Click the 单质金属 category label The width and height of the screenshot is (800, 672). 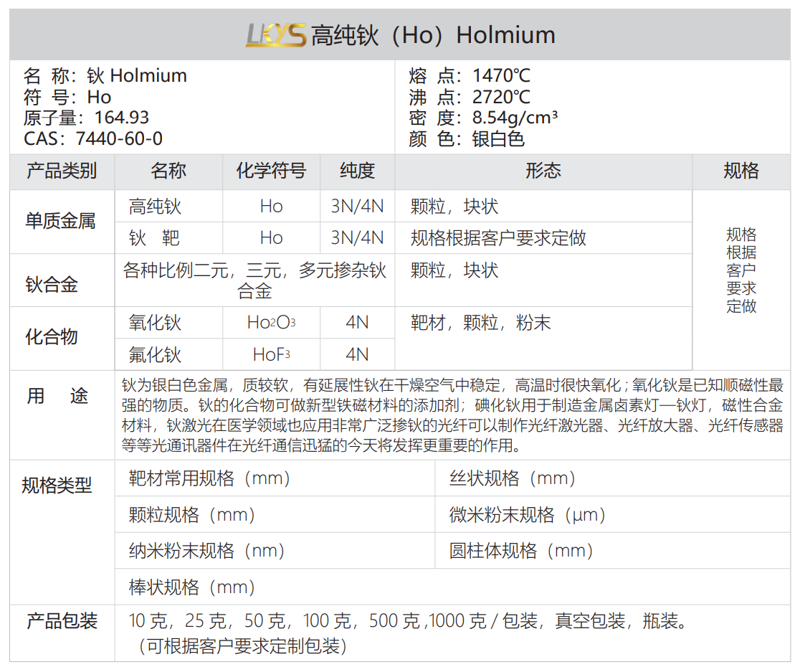click(61, 222)
